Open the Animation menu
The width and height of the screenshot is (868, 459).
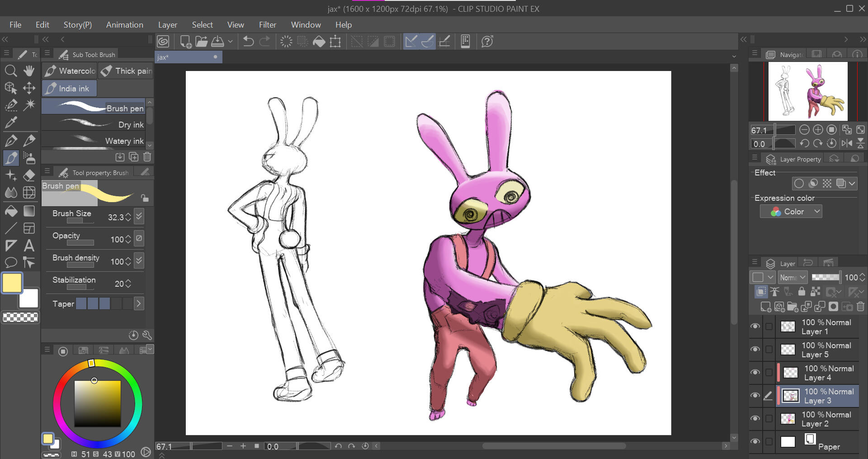[x=124, y=25]
